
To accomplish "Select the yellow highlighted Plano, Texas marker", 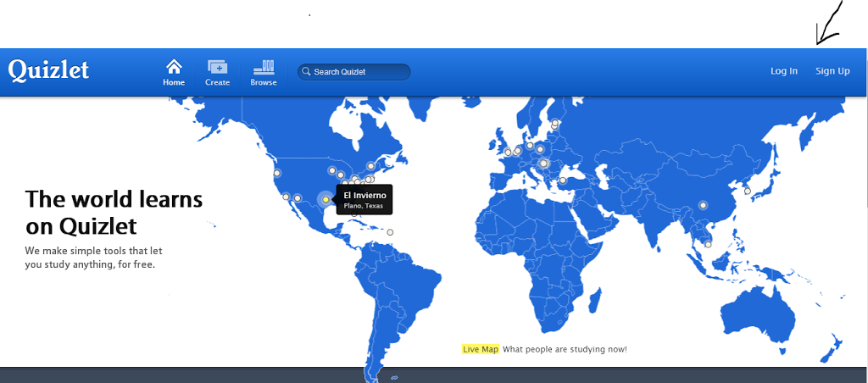I will (326, 199).
